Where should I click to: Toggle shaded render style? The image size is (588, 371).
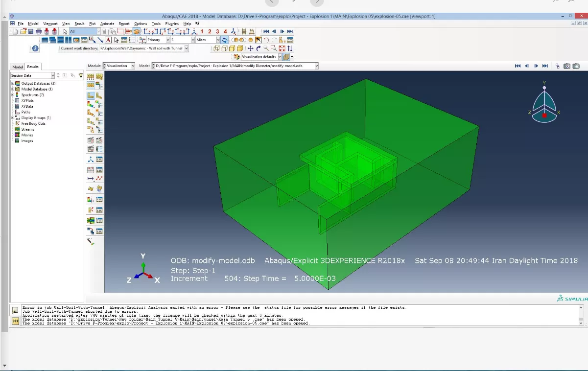[240, 48]
